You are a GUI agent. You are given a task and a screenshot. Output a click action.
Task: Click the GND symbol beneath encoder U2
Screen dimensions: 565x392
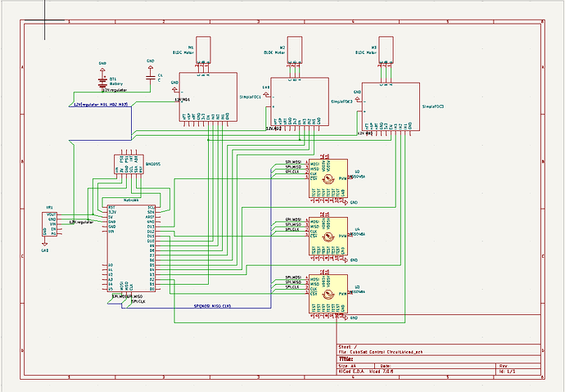click(350, 203)
